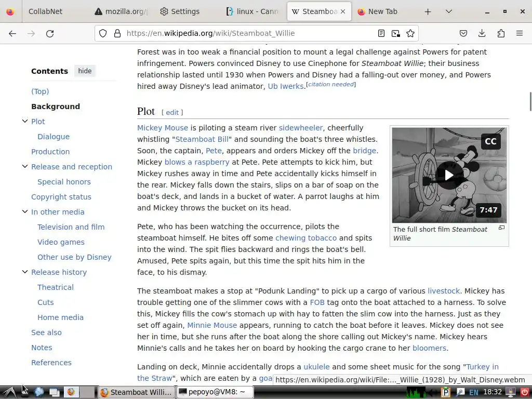
Task: Switch to the New Tab tab
Action: point(383,11)
